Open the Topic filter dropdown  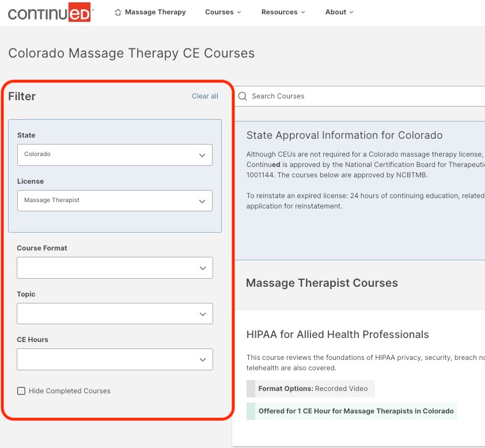pyautogui.click(x=115, y=313)
